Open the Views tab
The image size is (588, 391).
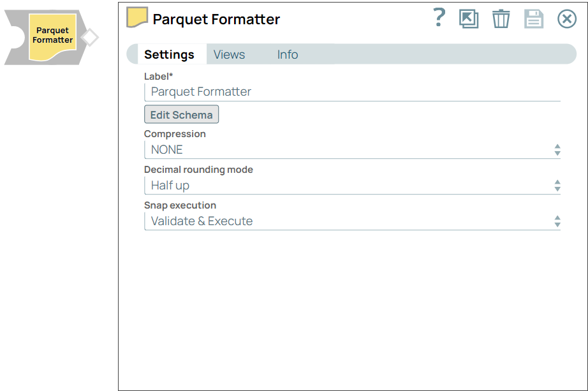point(229,54)
